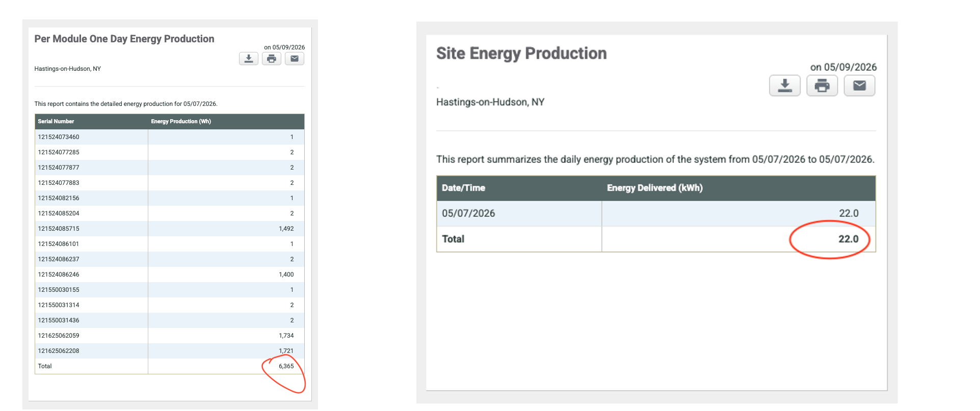This screenshot has width=980, height=411.
Task: Click the Per Module One Day Energy Production title
Action: click(x=124, y=39)
